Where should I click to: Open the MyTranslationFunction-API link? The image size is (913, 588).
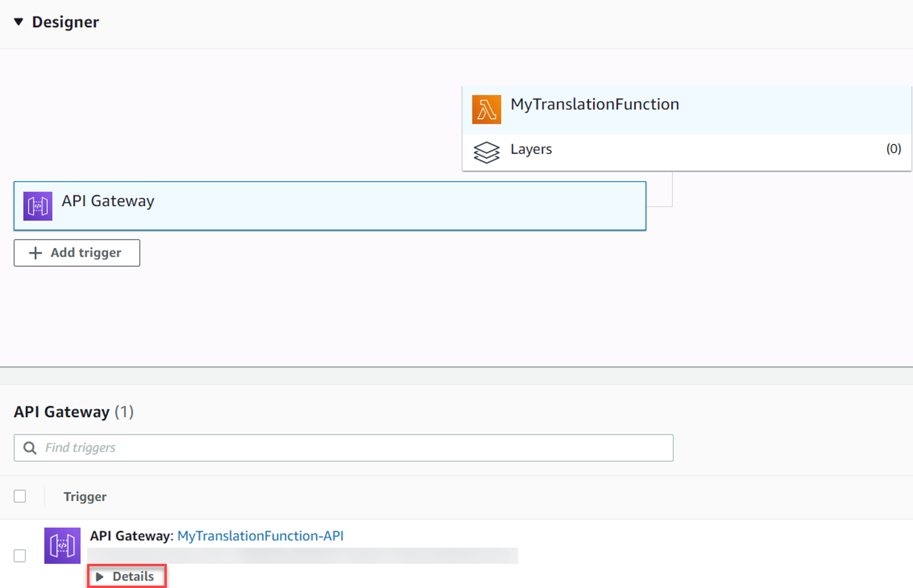point(260,536)
